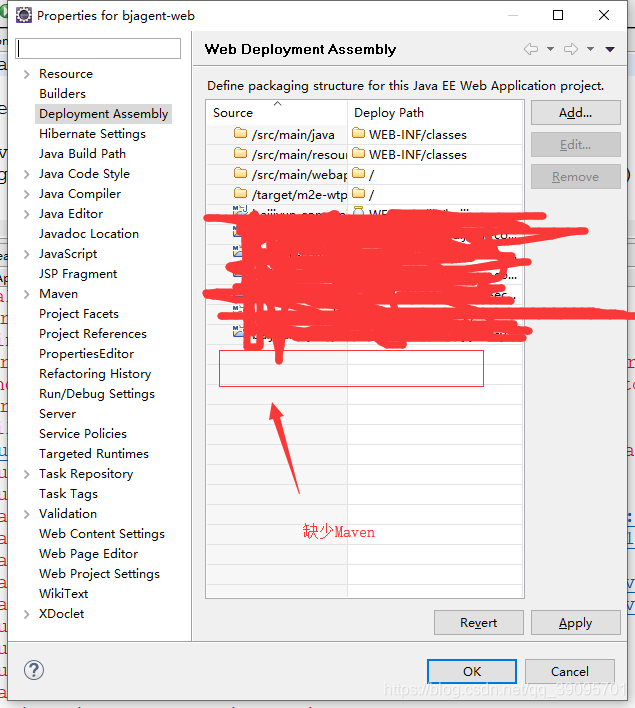Image resolution: width=635 pixels, height=708 pixels.
Task: Select PropertiesEditor entry
Action: pyautogui.click(x=86, y=354)
